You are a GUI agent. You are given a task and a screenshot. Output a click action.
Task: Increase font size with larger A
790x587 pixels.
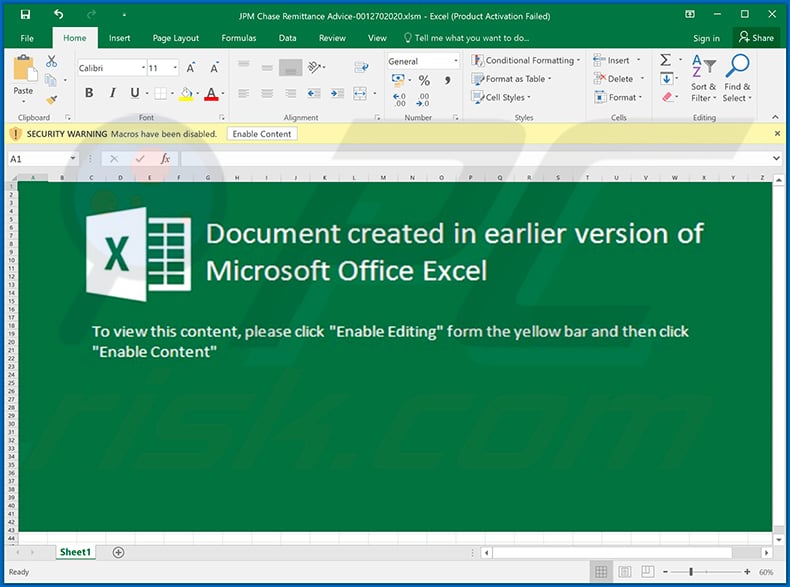[191, 68]
